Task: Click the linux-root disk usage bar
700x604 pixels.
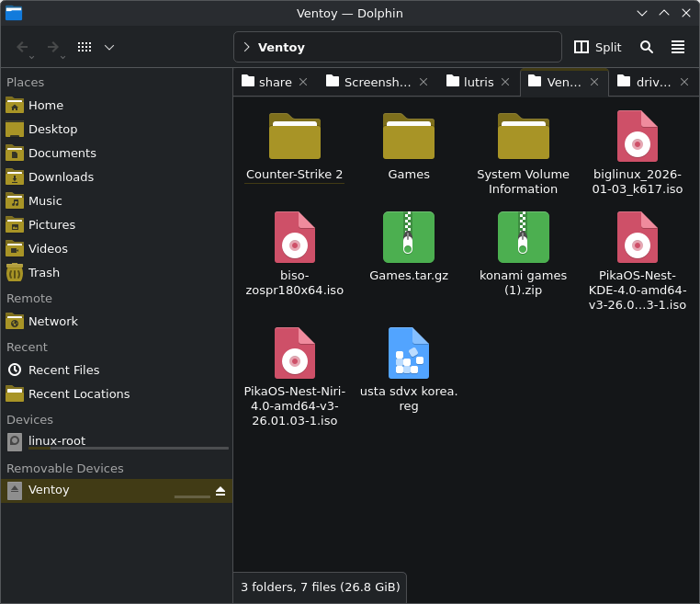Action: (x=129, y=448)
